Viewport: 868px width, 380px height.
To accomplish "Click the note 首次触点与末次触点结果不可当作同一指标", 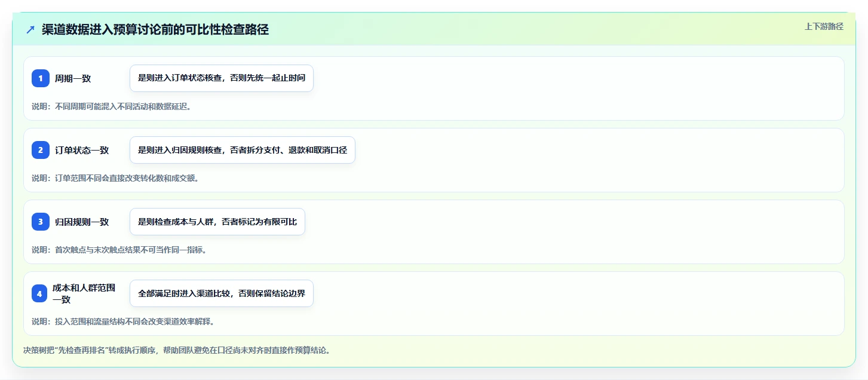I will (119, 250).
